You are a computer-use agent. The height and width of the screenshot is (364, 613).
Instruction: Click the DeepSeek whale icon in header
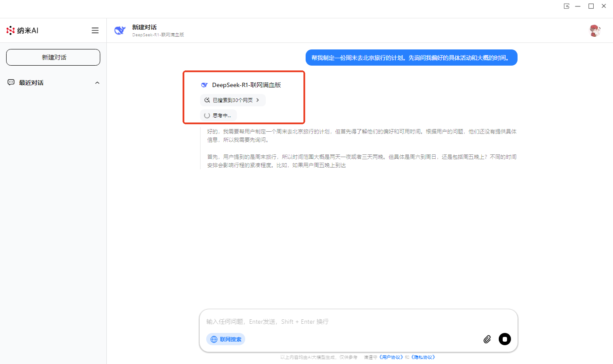(120, 30)
